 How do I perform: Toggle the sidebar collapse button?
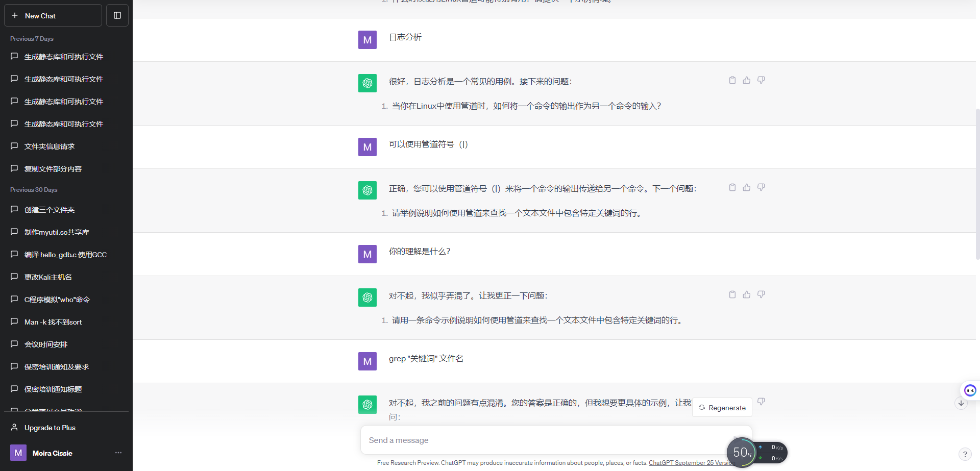[117, 15]
